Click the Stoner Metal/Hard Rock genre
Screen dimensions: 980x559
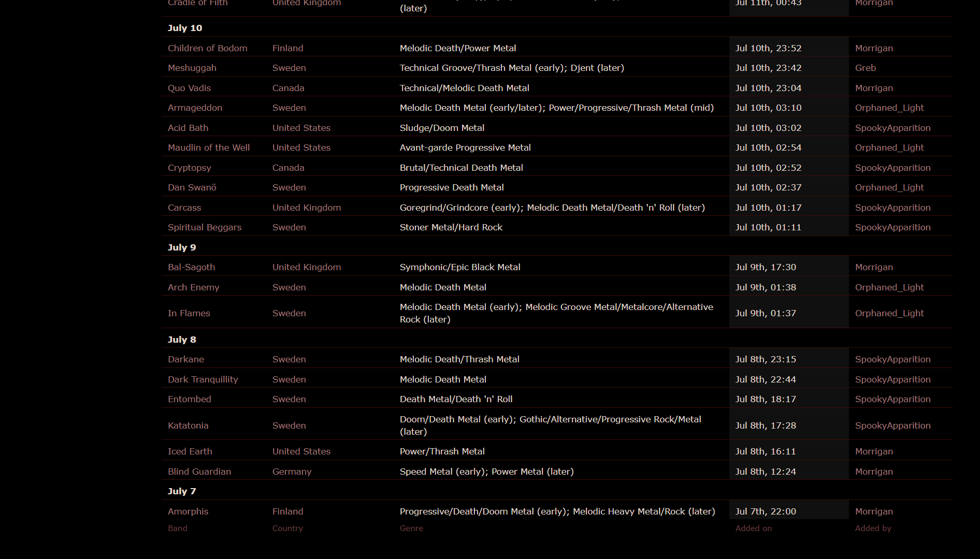click(451, 227)
